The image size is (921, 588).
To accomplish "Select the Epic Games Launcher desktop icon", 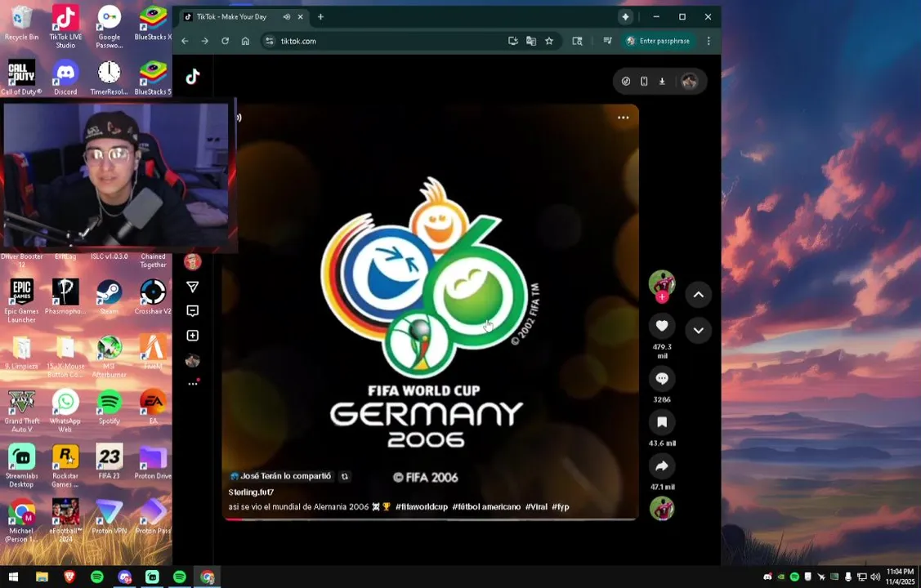I will click(22, 301).
